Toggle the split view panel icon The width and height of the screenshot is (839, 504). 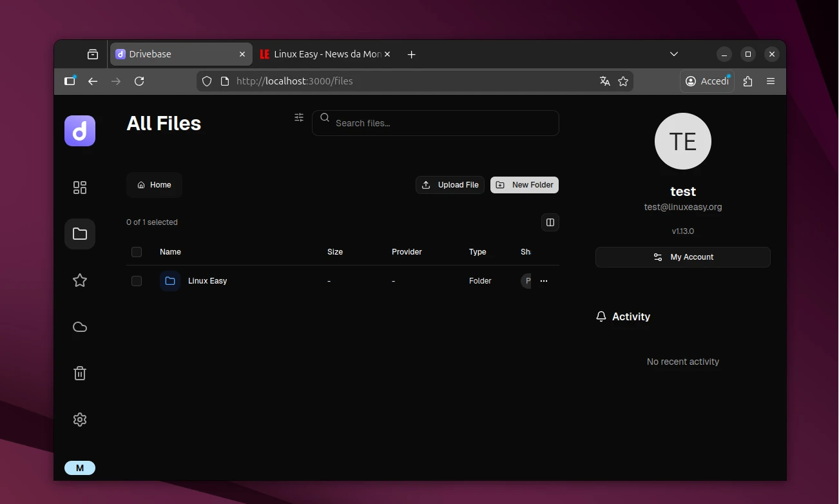pyautogui.click(x=550, y=222)
